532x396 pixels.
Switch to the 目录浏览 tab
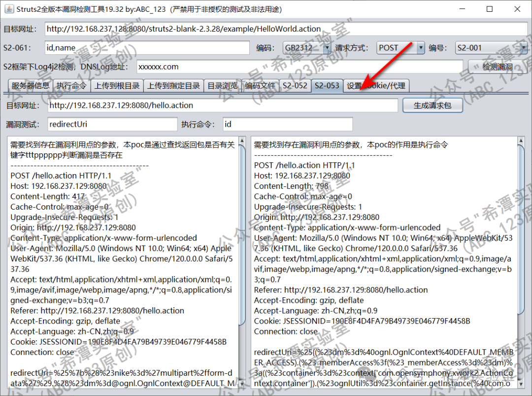tap(222, 86)
